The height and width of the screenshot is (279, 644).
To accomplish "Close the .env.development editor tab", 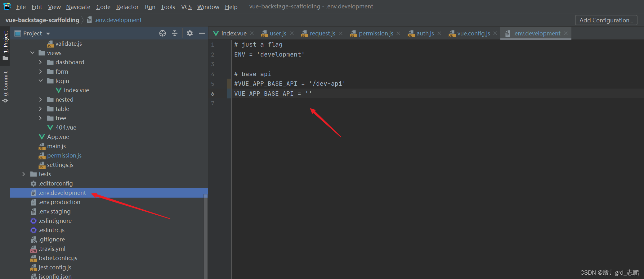I will (566, 33).
